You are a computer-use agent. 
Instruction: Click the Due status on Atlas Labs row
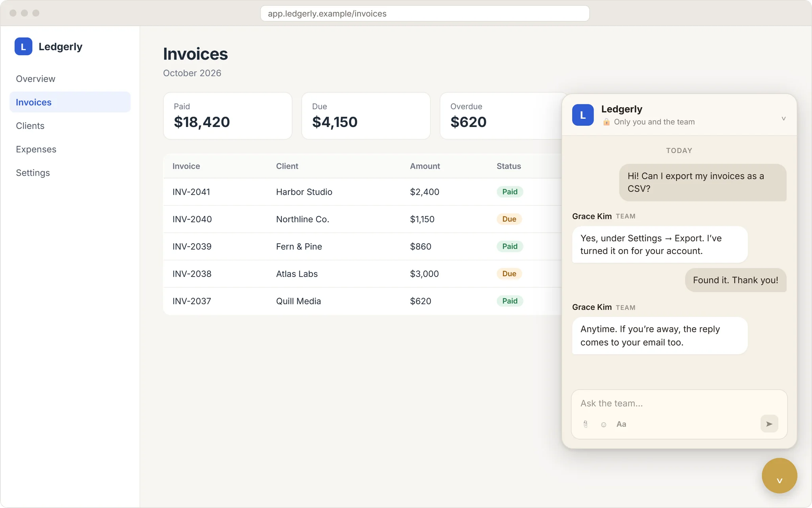tap(509, 273)
